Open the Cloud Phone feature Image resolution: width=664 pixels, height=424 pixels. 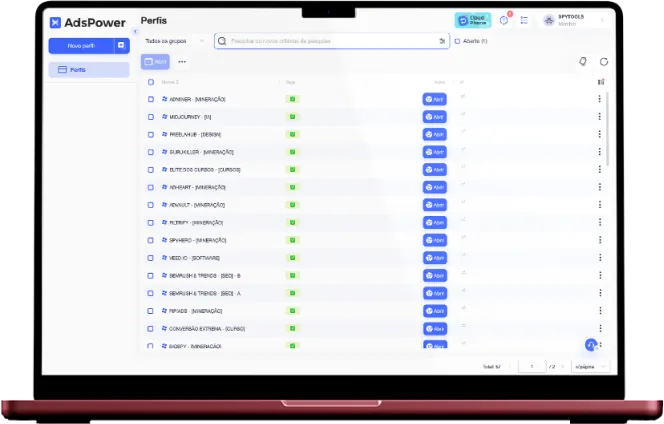[473, 20]
